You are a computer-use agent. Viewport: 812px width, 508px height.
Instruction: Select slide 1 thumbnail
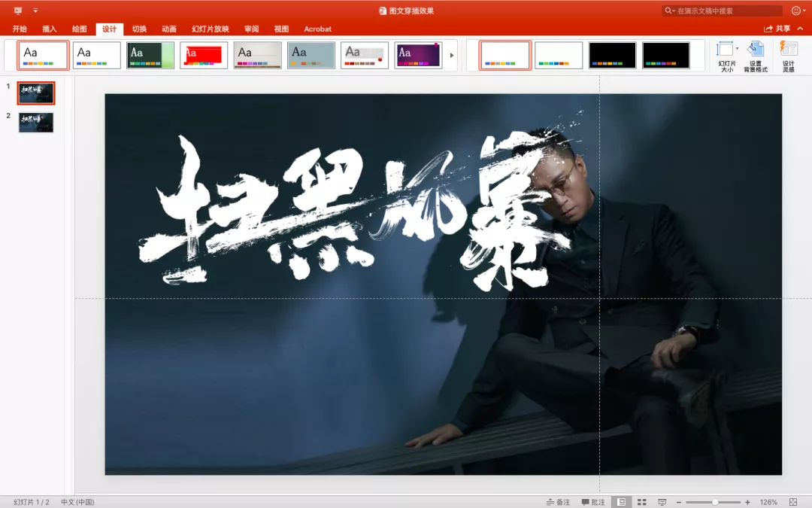coord(36,93)
